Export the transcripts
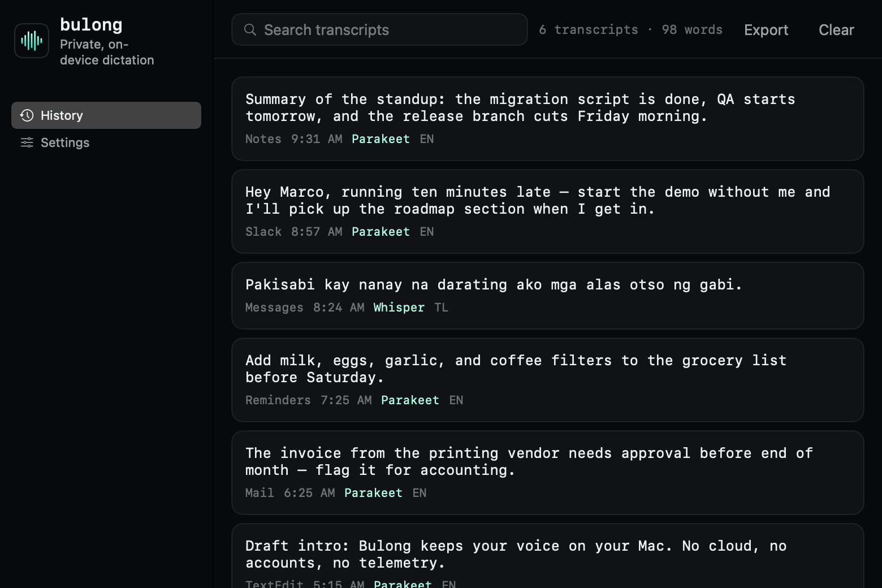The height and width of the screenshot is (588, 882). point(766,30)
